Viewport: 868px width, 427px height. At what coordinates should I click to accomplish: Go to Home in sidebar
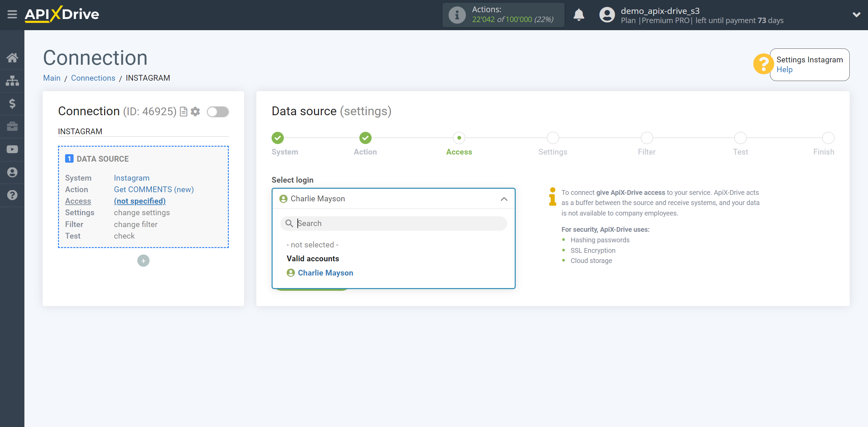pos(12,58)
